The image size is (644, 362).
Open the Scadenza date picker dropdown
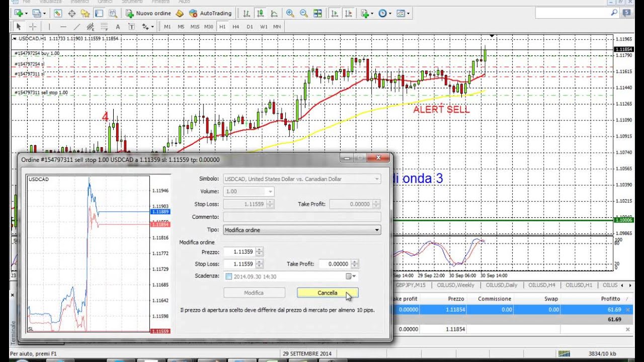(351, 277)
